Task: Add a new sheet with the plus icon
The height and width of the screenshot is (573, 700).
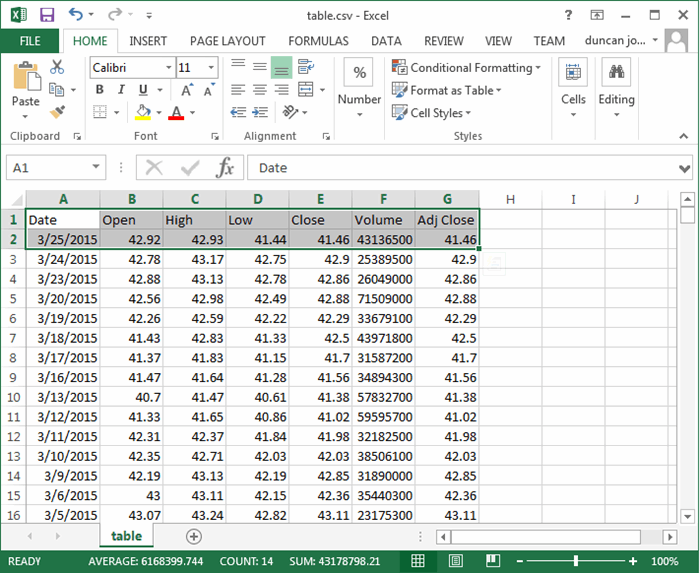Action: point(194,536)
